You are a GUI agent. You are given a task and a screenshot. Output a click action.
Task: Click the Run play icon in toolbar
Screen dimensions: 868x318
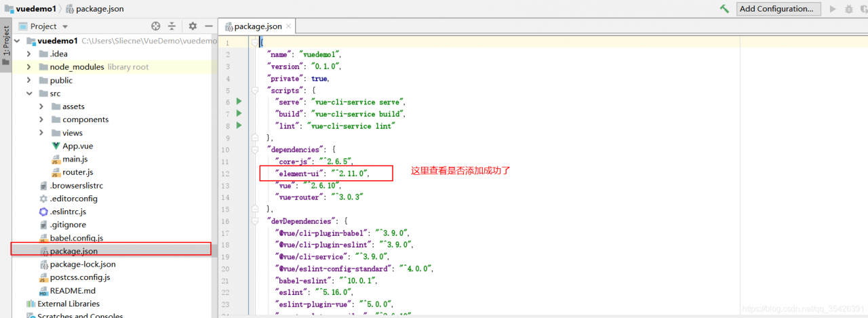[x=833, y=9]
